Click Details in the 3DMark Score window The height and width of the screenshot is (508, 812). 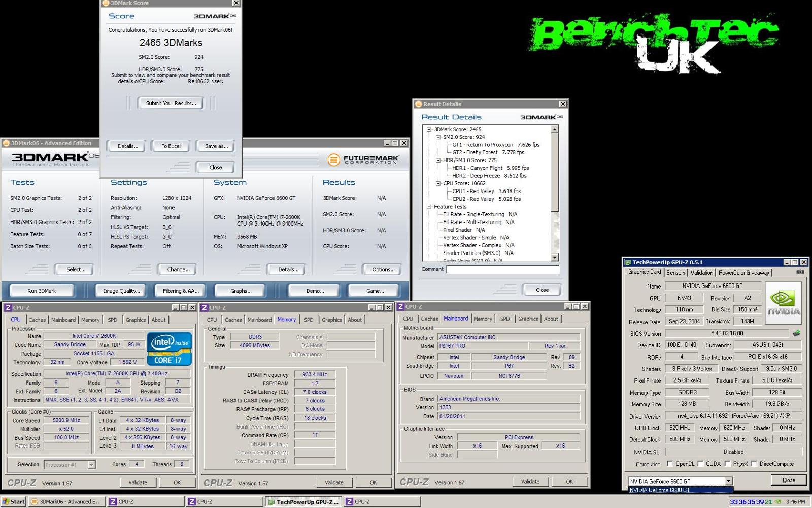point(128,146)
